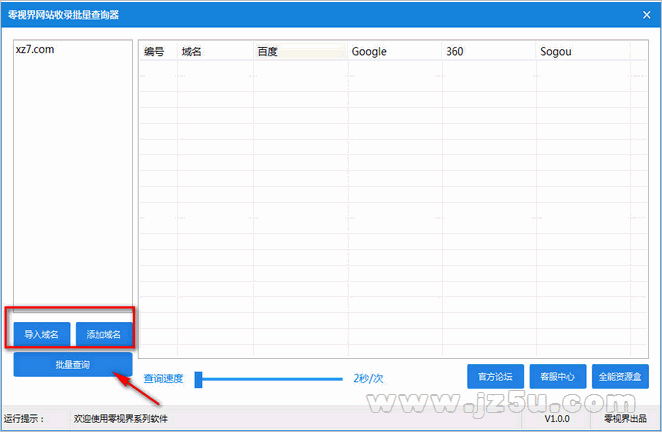Click the 查询速度 slider handle
The image size is (662, 432).
[198, 379]
